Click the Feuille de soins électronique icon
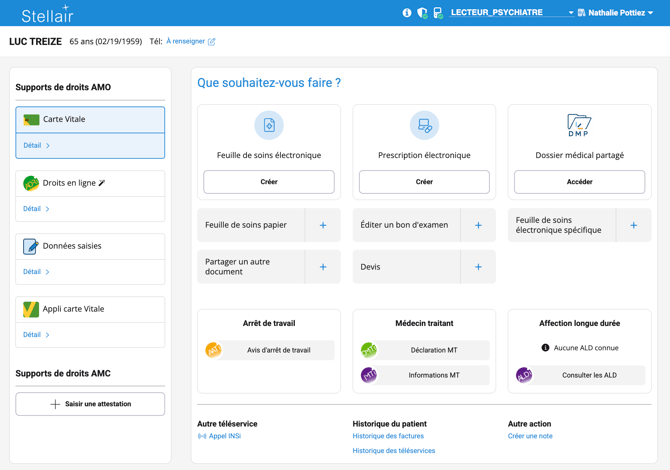The width and height of the screenshot is (670, 470). click(x=269, y=125)
